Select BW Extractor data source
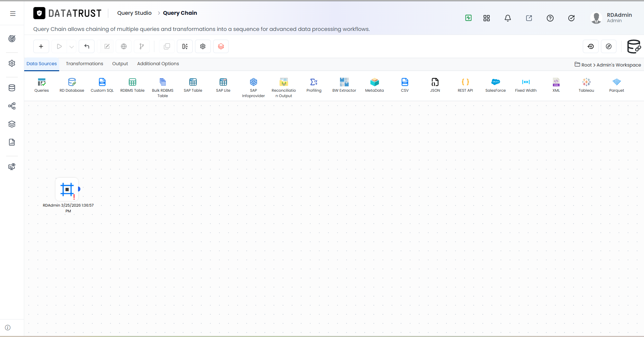Image resolution: width=644 pixels, height=337 pixels. pos(344,85)
